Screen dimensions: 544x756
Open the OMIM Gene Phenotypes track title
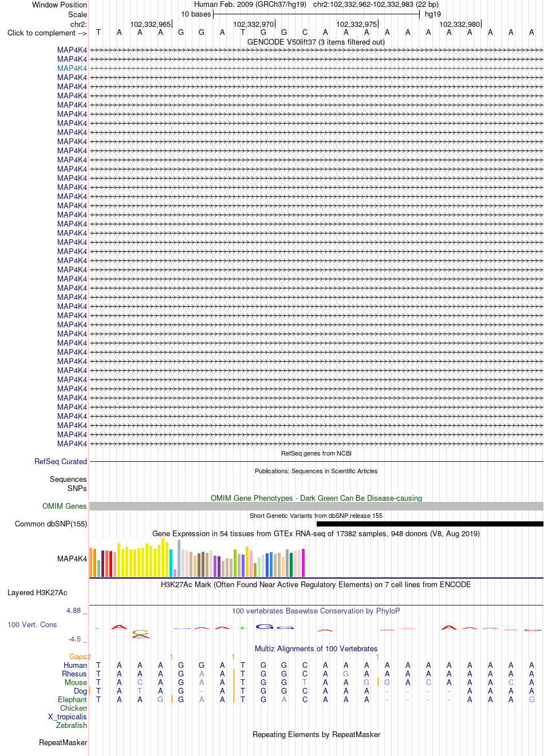tap(316, 498)
